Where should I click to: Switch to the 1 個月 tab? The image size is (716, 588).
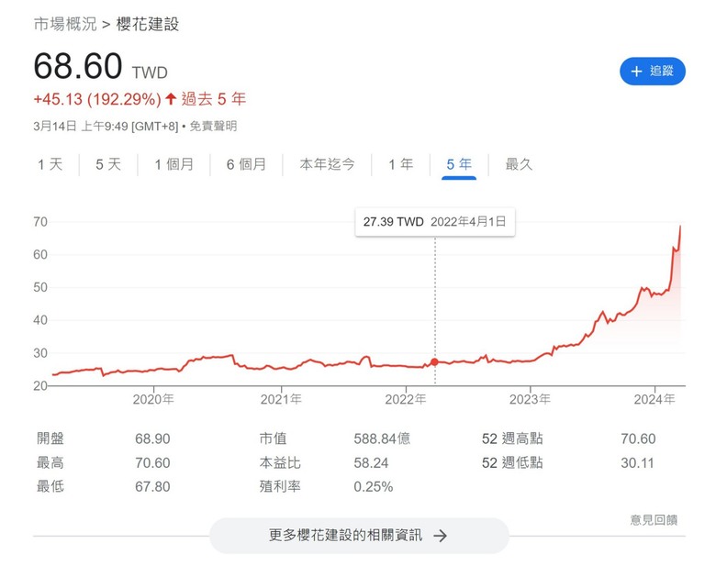(x=174, y=164)
